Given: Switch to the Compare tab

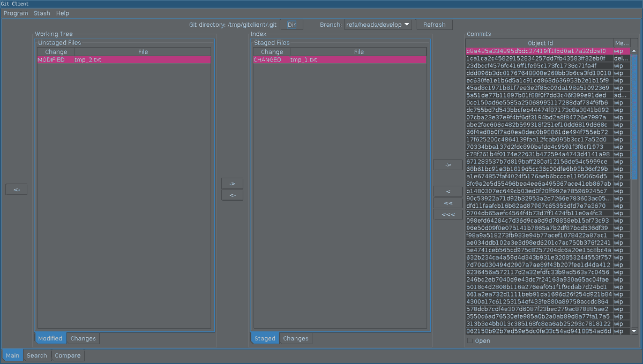Looking at the screenshot, I should [x=68, y=355].
